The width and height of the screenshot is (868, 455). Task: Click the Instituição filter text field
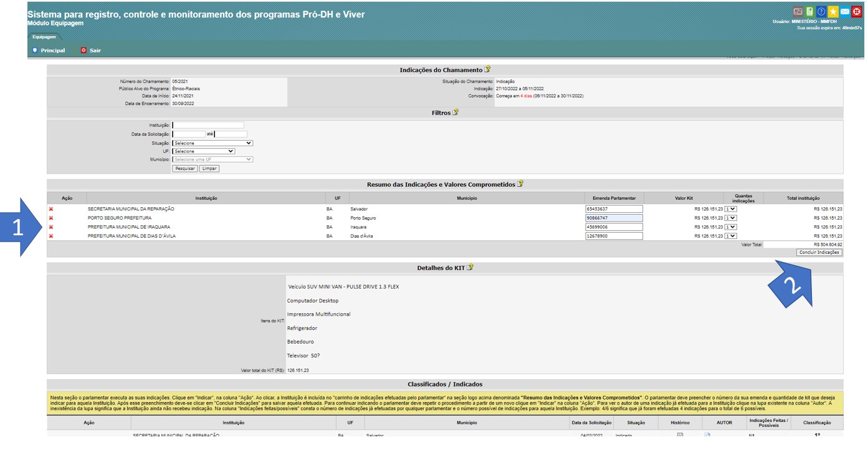208,125
